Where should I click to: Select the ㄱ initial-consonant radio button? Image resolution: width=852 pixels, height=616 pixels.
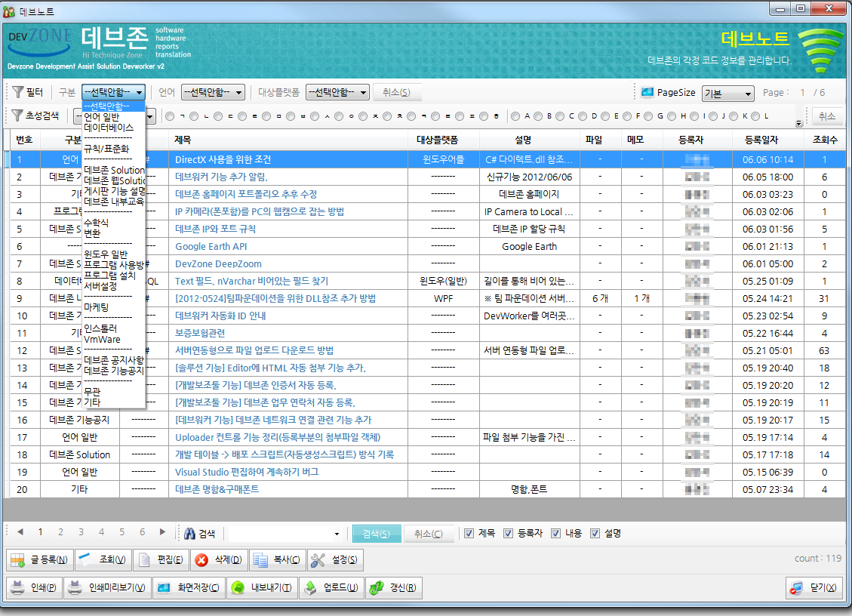pyautogui.click(x=170, y=115)
